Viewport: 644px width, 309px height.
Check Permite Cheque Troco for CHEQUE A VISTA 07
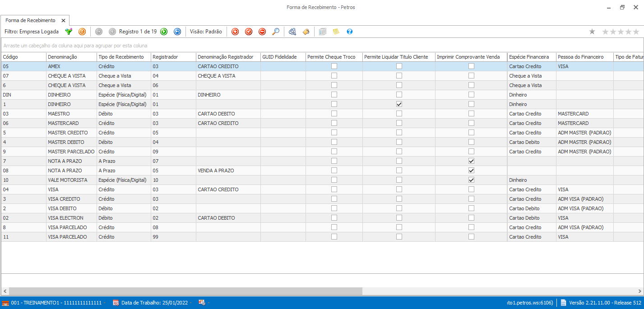(x=334, y=76)
